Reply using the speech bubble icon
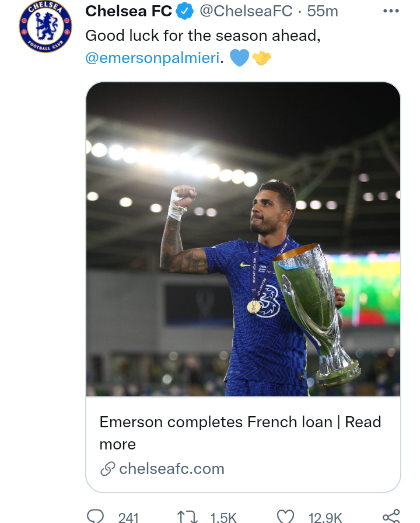The height and width of the screenshot is (523, 420). [x=94, y=517]
